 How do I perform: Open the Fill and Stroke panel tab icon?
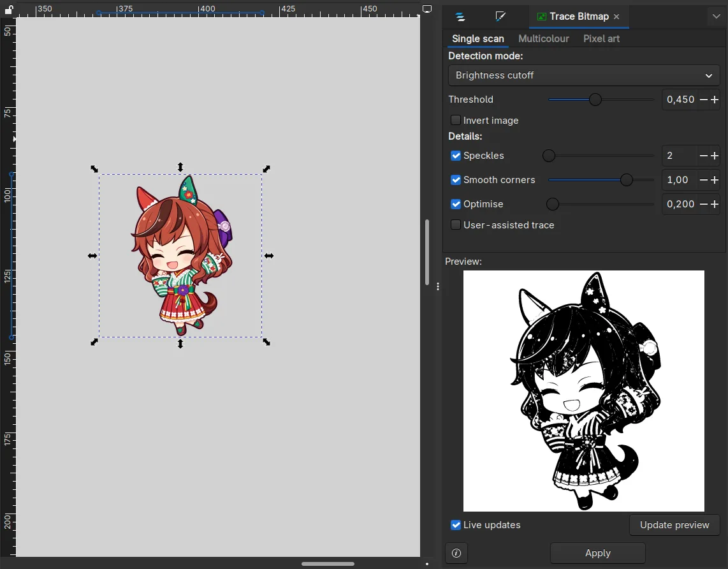click(500, 17)
